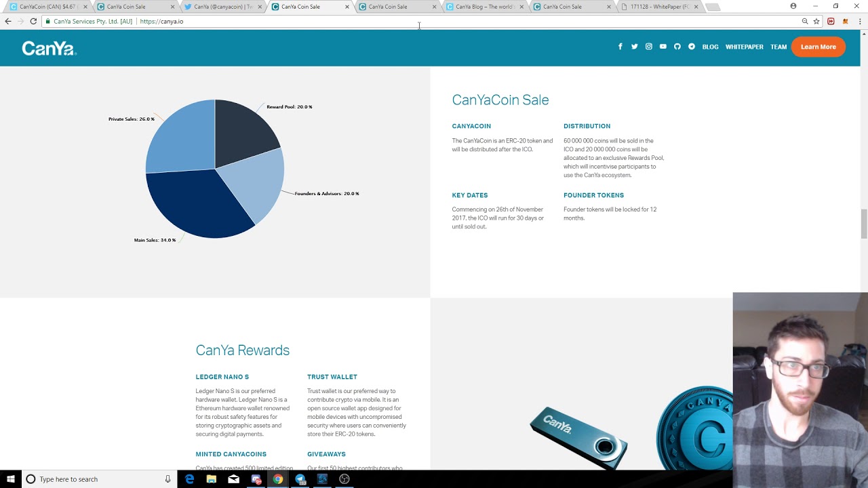Click the orange Learn More button

tap(818, 47)
